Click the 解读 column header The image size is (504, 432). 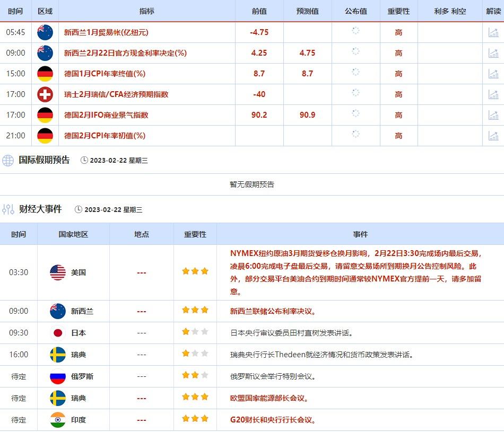(493, 11)
